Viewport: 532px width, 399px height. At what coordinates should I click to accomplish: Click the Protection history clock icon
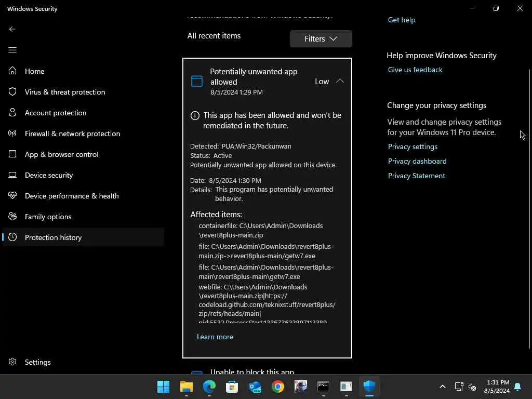click(12, 237)
